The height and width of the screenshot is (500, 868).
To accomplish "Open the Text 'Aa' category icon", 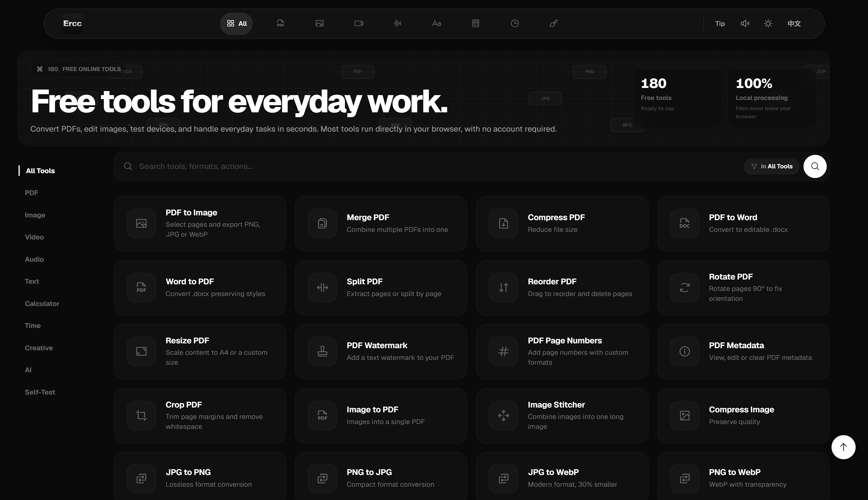I will (436, 23).
